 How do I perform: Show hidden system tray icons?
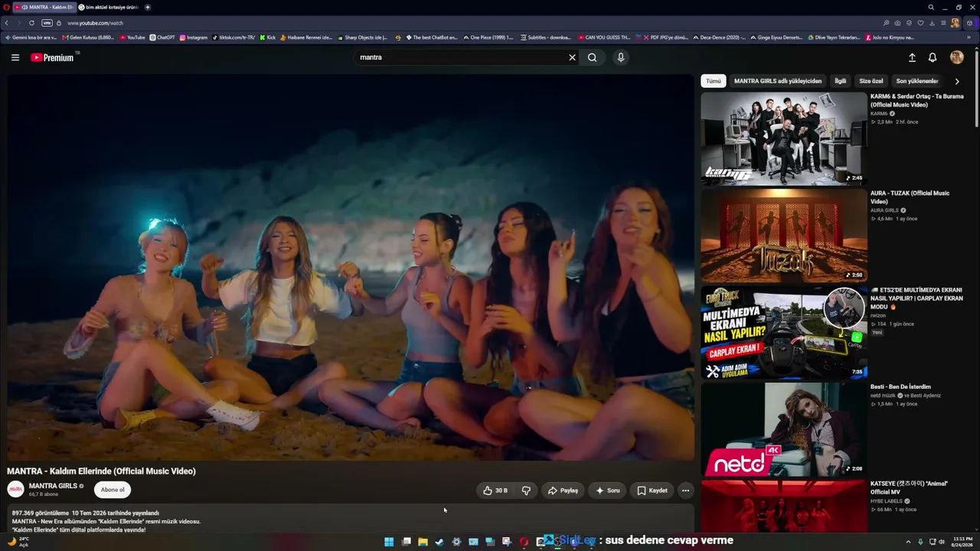pyautogui.click(x=908, y=542)
